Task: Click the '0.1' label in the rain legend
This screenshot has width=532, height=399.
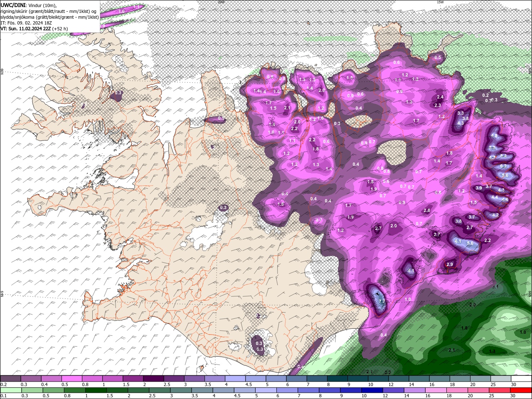Action: pyautogui.click(x=3, y=396)
